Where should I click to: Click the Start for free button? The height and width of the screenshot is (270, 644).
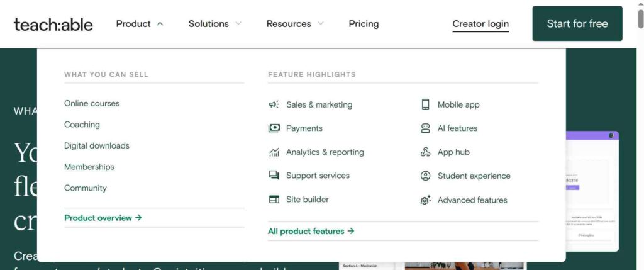(x=577, y=23)
